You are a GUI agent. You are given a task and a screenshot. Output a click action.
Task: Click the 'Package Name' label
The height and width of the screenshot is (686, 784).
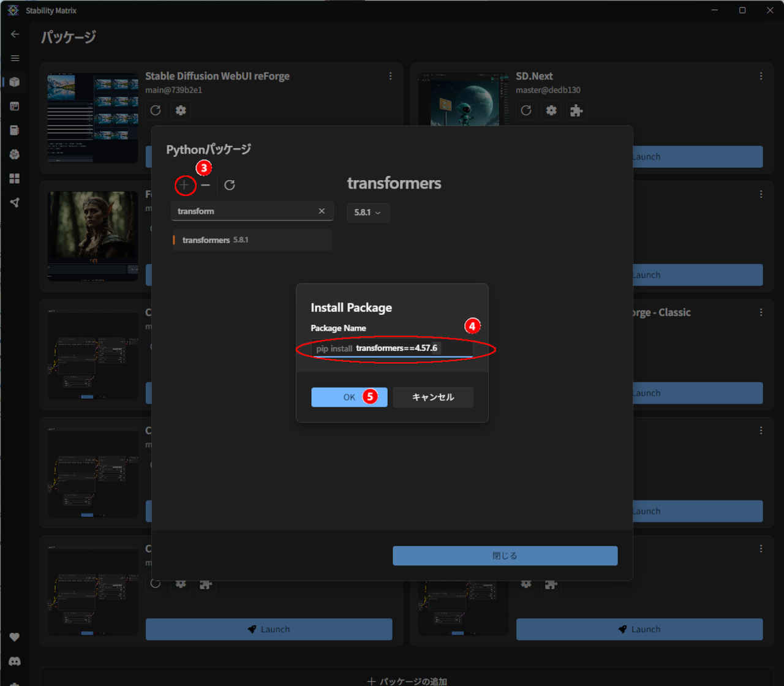click(338, 328)
